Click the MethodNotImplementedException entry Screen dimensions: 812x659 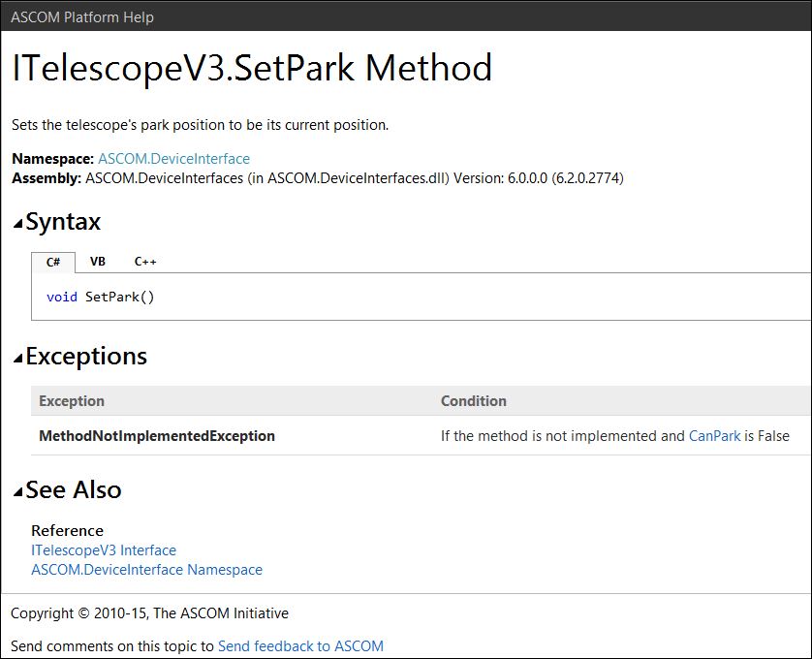coord(157,436)
